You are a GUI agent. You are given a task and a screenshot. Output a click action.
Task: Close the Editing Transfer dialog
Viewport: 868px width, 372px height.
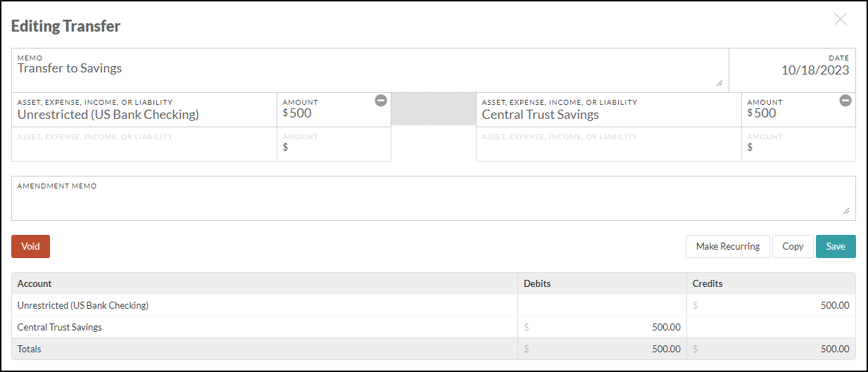(841, 20)
